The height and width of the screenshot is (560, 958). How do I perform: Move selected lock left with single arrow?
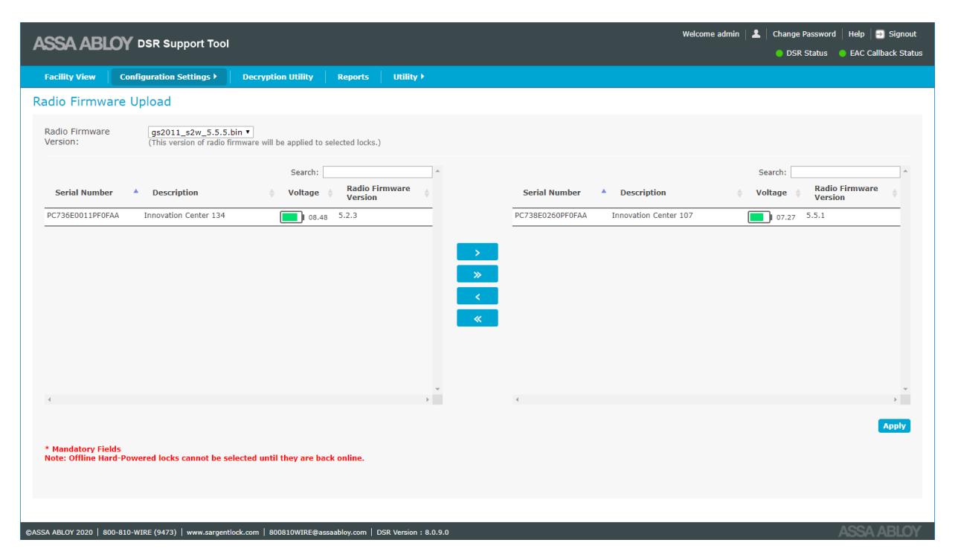pos(478,296)
